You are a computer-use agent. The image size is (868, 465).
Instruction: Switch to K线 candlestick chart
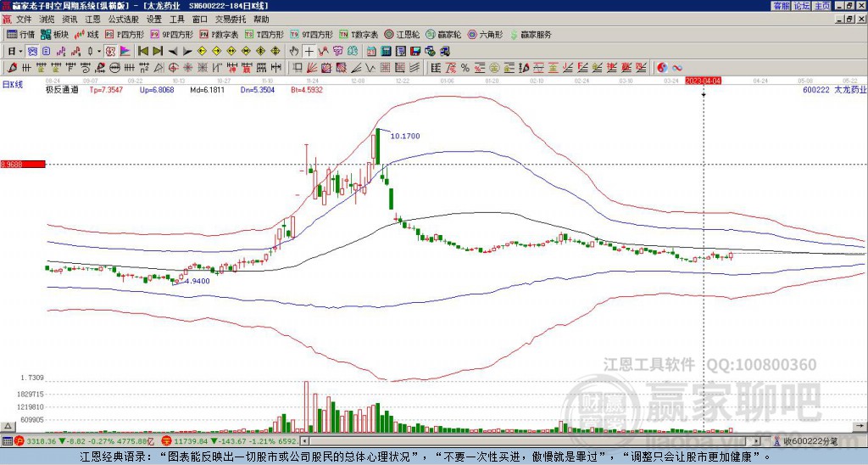(x=86, y=34)
